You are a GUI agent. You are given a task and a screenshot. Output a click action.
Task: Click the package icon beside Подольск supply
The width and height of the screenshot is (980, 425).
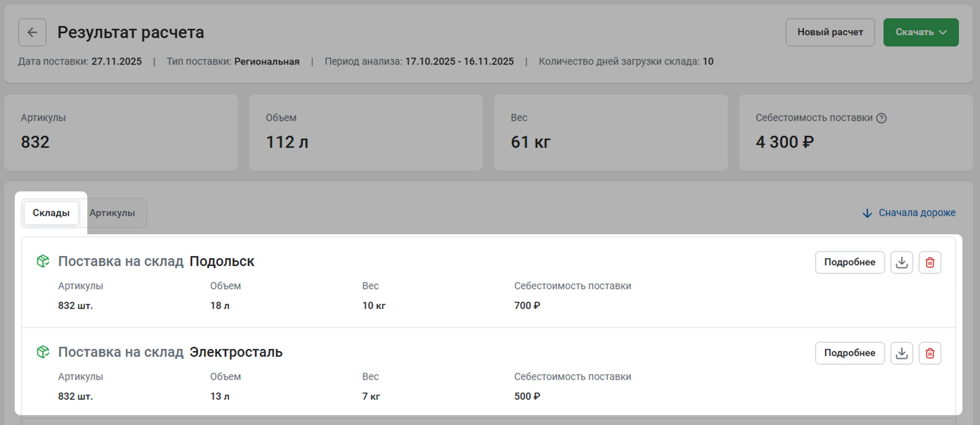[43, 261]
